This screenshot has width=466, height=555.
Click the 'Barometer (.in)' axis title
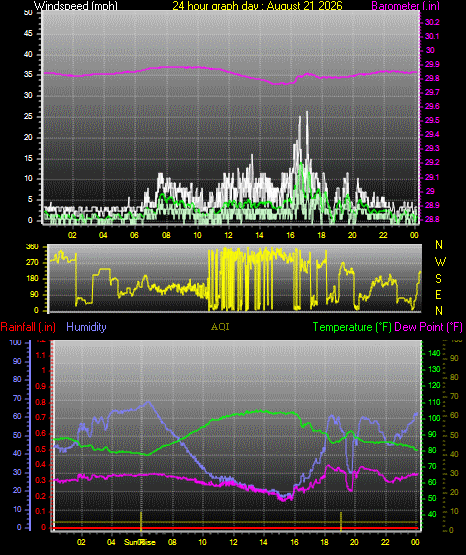[x=405, y=5]
